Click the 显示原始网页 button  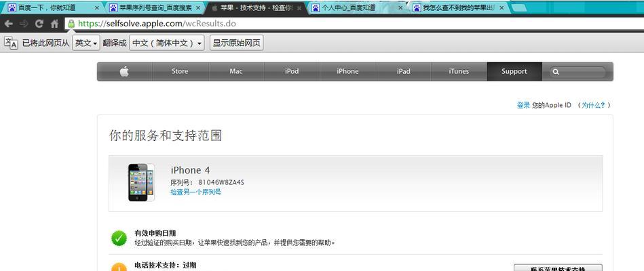click(237, 43)
